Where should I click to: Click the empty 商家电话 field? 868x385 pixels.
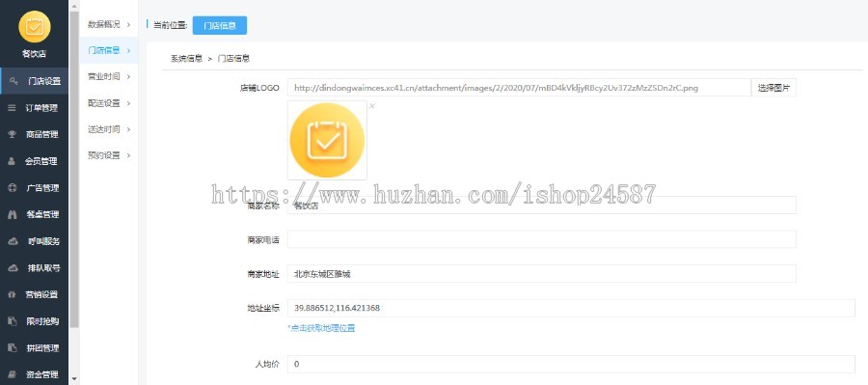pyautogui.click(x=541, y=239)
